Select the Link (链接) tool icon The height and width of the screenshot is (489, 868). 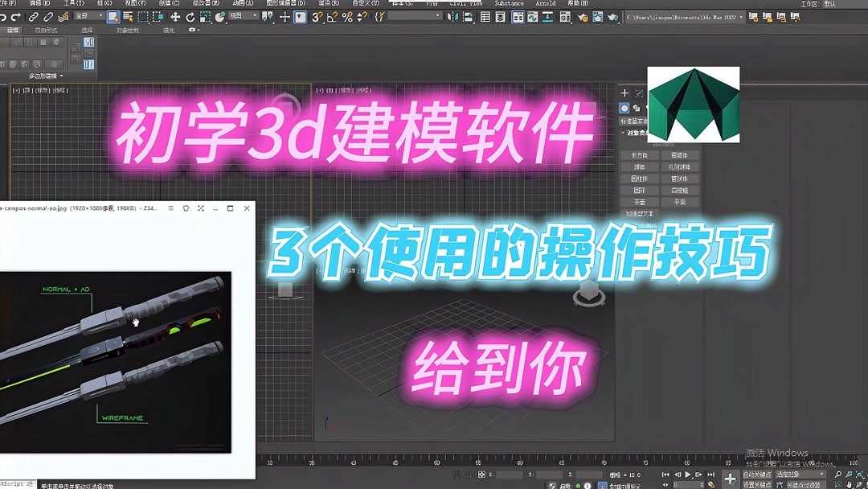(x=33, y=16)
